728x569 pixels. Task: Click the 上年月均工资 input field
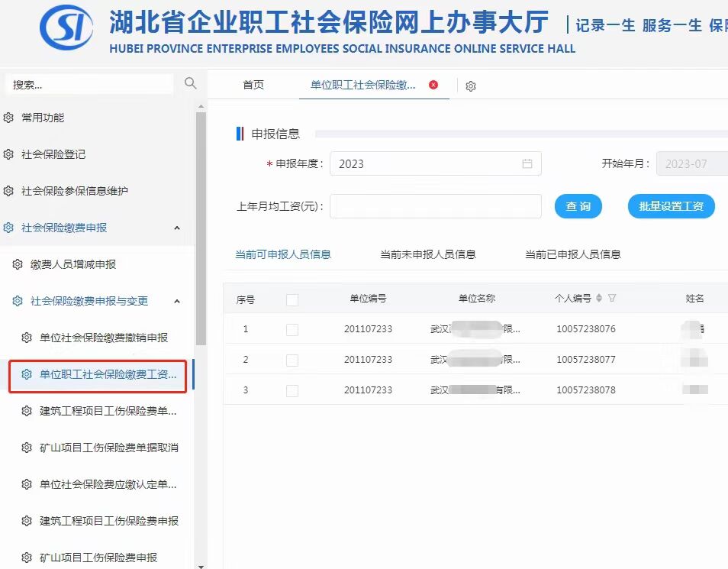click(x=435, y=206)
